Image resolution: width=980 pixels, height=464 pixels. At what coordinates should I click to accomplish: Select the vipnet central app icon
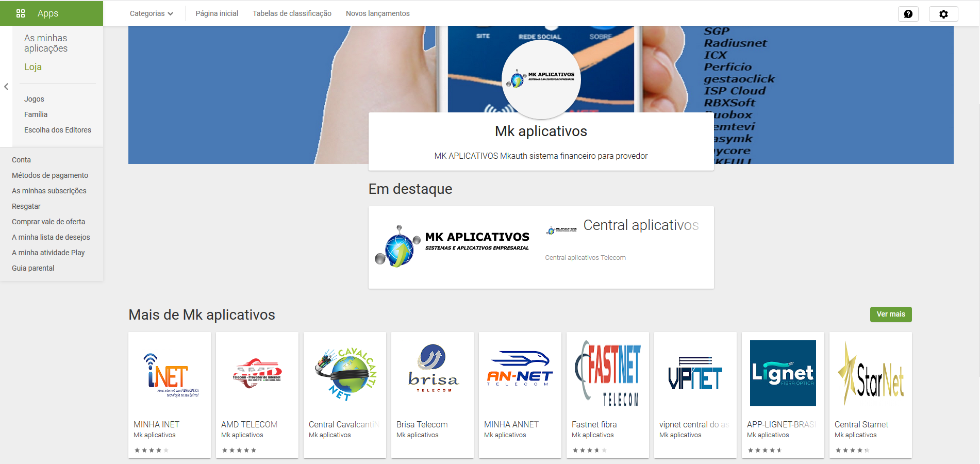[695, 372]
